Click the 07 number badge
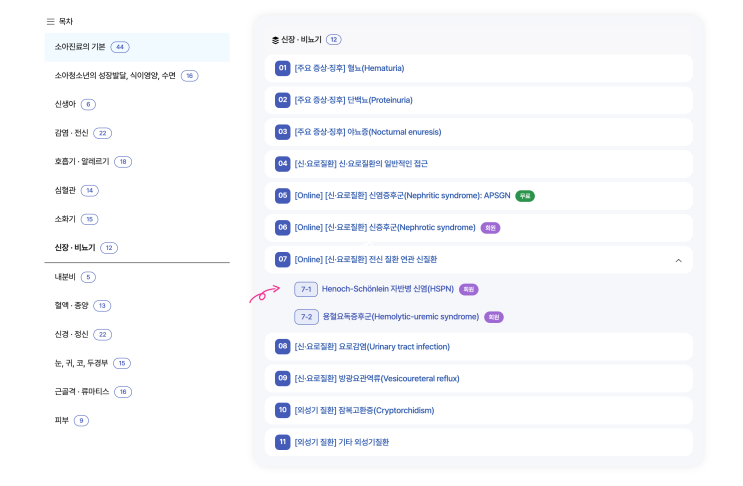The image size is (743, 486). (282, 260)
